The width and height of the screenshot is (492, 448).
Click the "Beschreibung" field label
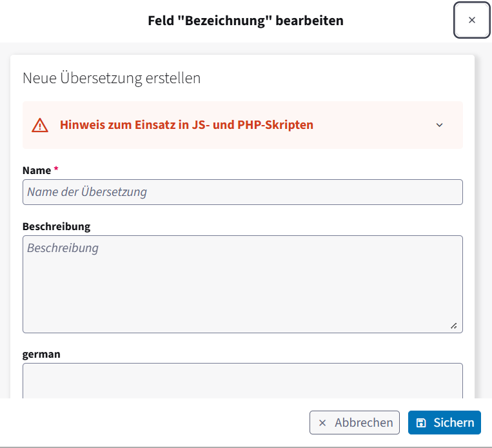57,226
